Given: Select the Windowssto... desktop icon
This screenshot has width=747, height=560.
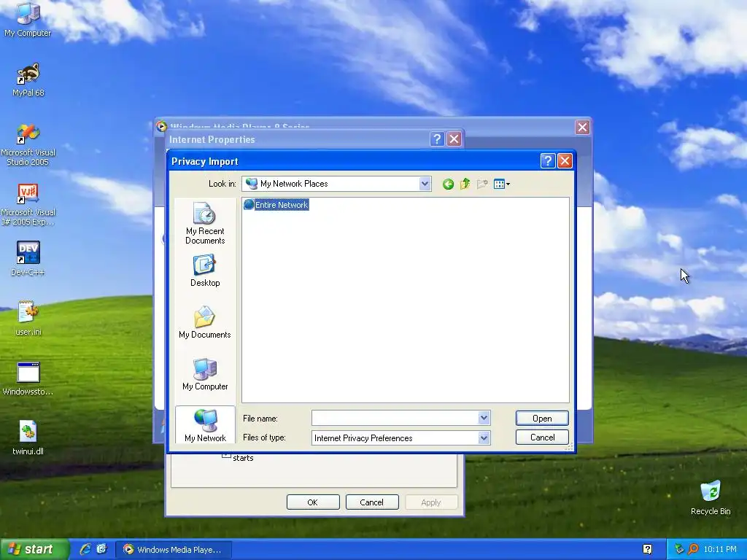Looking at the screenshot, I should (28, 378).
